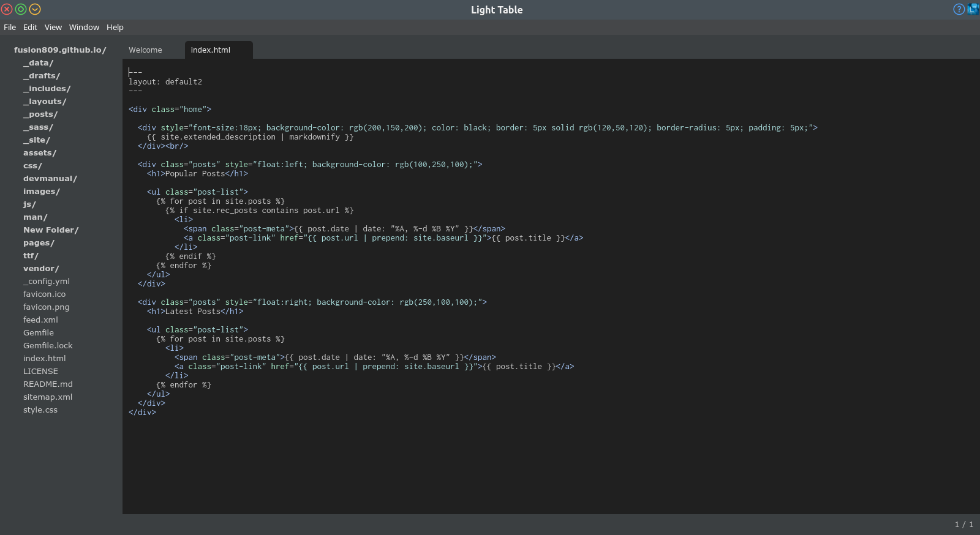Expand the assets folder

40,153
